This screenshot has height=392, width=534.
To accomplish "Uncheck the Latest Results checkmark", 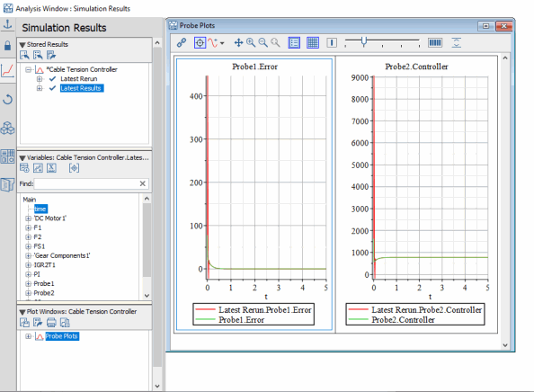I will point(52,88).
